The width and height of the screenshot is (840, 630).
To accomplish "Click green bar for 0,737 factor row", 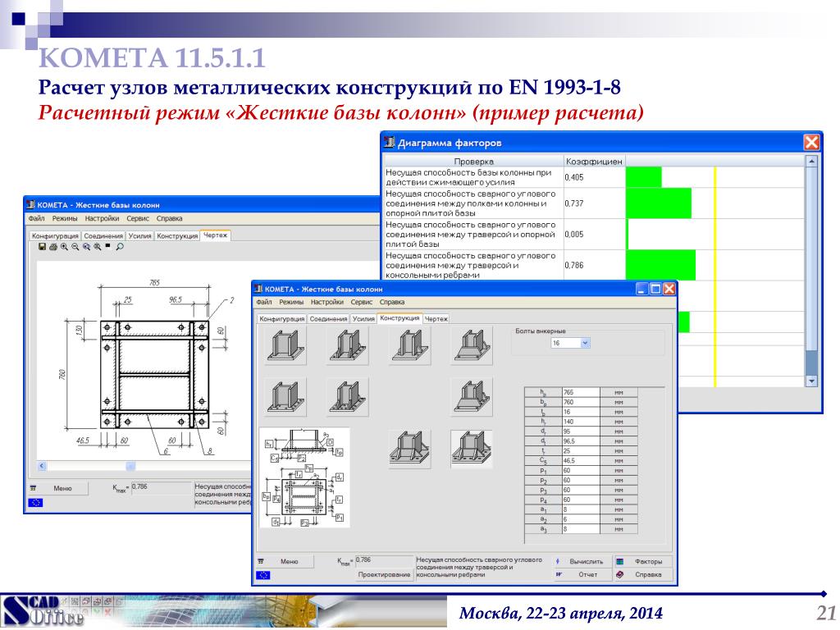I will click(x=659, y=203).
